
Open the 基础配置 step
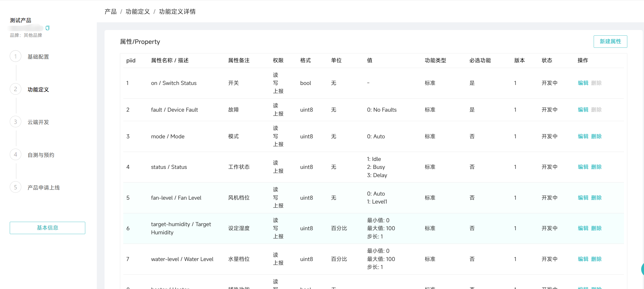[38, 57]
